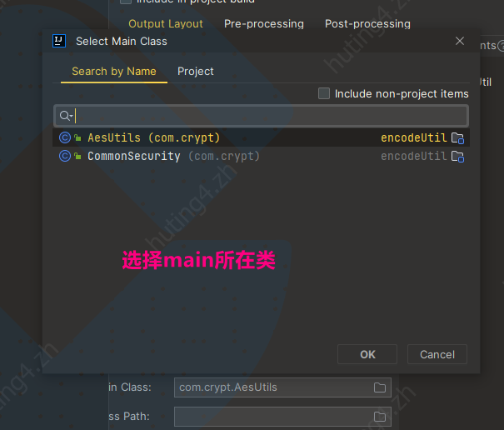
Task: Click the module folder icon in the CommonSecurity row
Action: point(457,157)
